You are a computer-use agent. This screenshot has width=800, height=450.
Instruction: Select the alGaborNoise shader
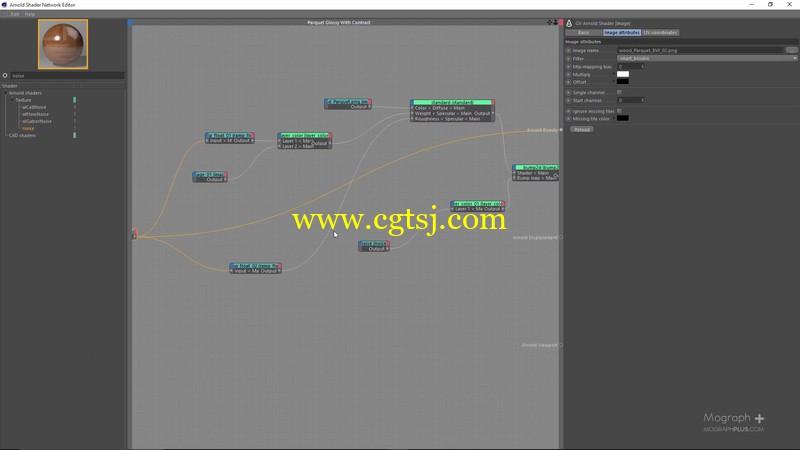(37, 121)
